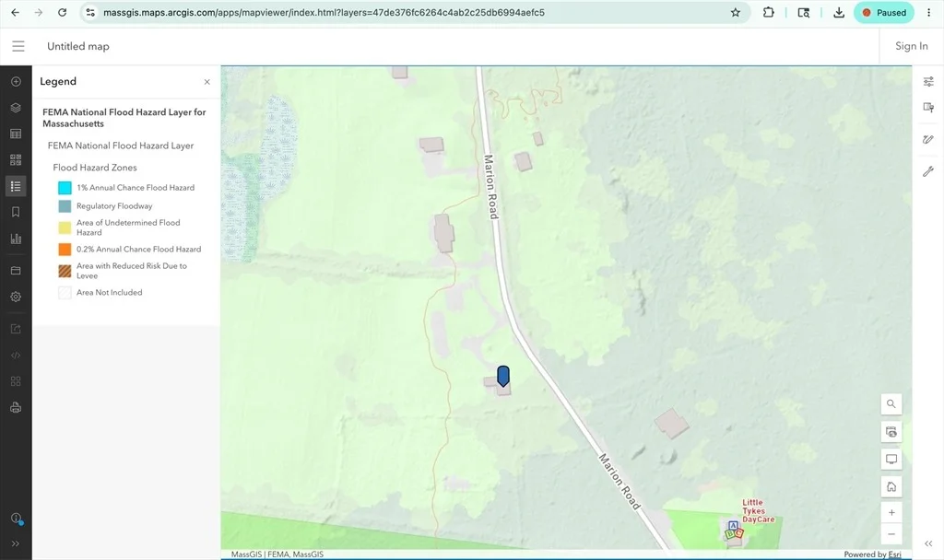The height and width of the screenshot is (560, 944).
Task: Open the Charts panel
Action: [x=16, y=239]
